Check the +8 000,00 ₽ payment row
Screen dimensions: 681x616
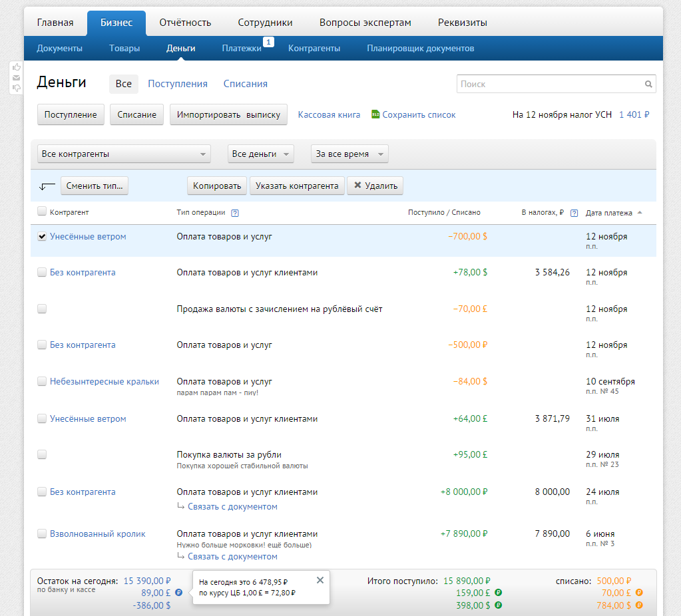(42, 492)
